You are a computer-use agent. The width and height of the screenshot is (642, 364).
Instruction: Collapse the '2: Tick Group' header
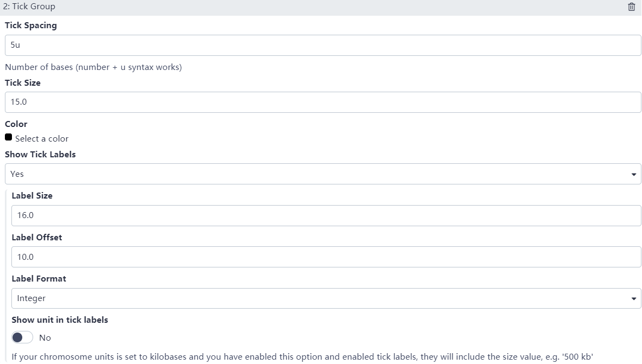click(29, 7)
